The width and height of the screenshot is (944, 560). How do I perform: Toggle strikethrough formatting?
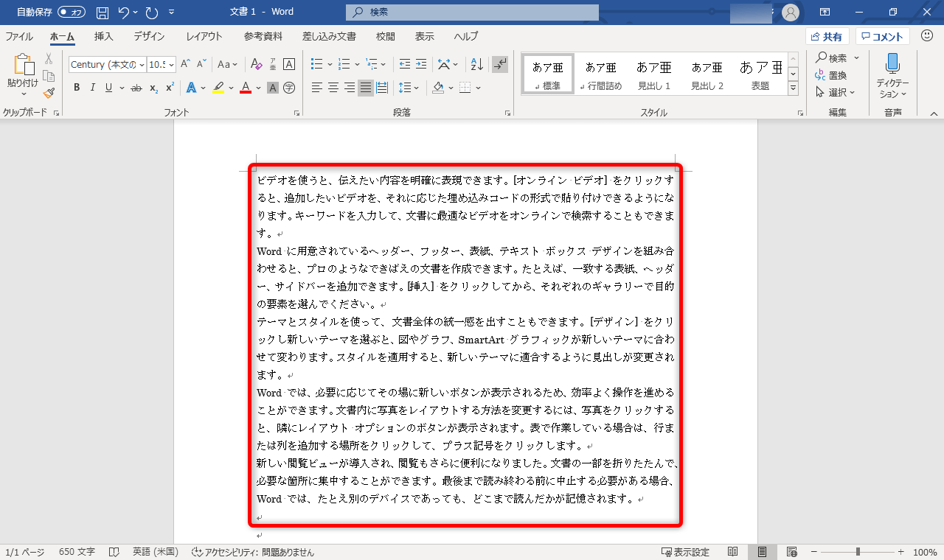[x=136, y=88]
